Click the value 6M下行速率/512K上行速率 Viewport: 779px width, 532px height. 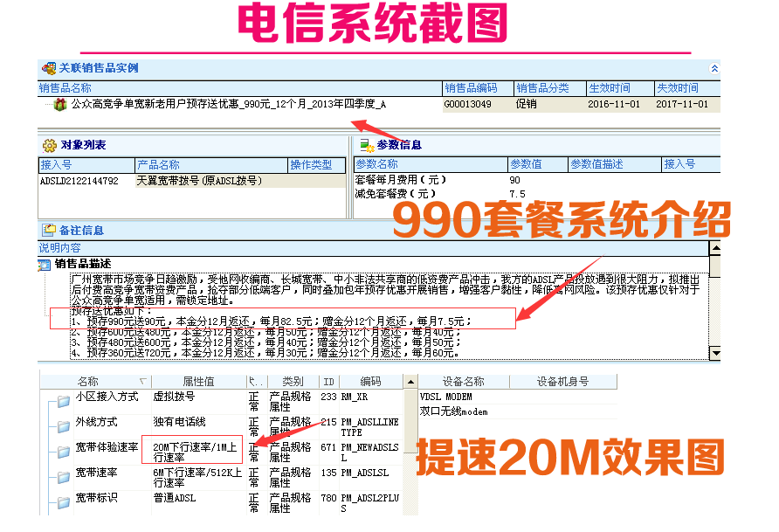point(197,478)
